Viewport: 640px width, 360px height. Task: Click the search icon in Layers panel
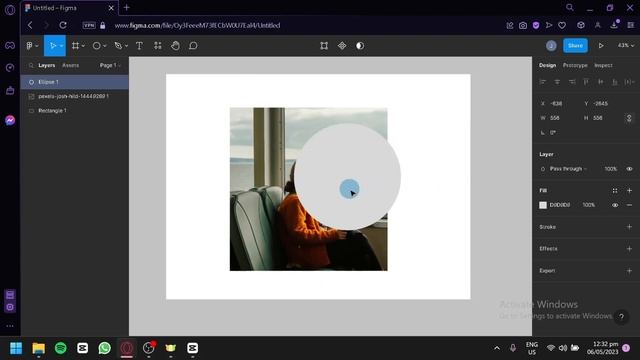31,65
